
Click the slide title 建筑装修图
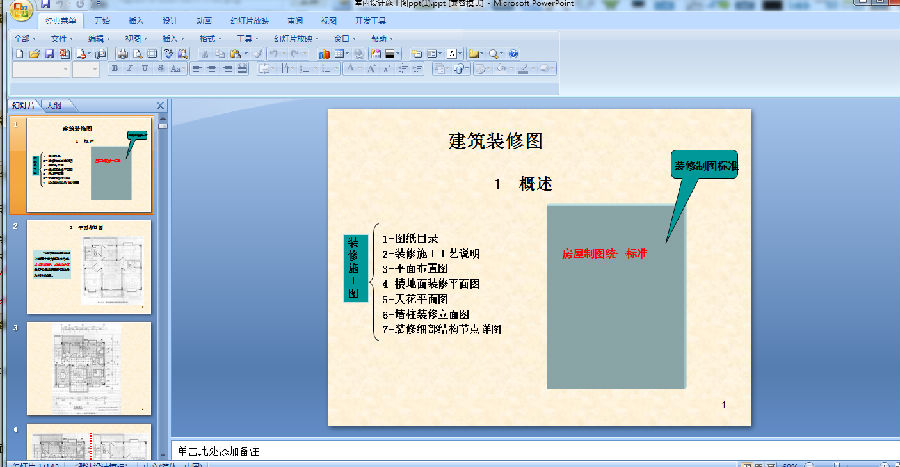point(496,141)
